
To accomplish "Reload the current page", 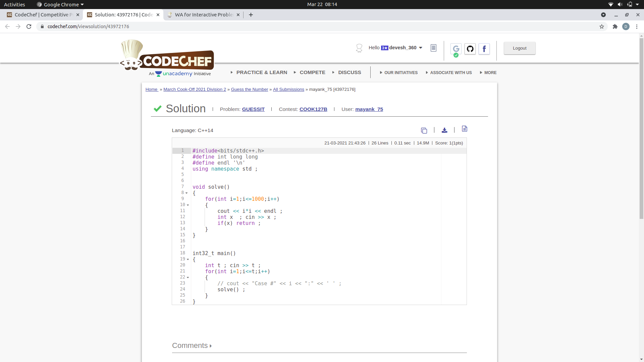I will click(29, 26).
